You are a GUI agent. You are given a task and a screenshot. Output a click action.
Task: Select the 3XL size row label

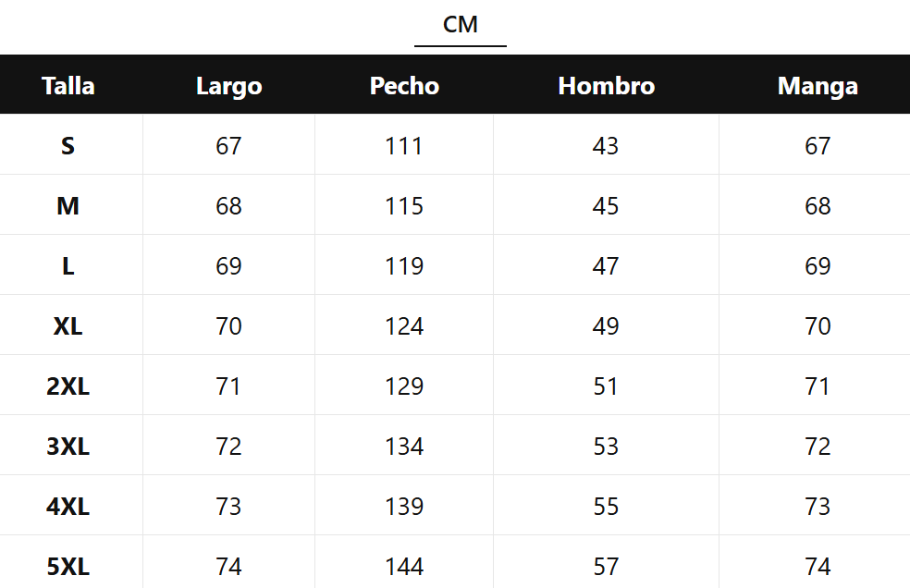tap(68, 447)
